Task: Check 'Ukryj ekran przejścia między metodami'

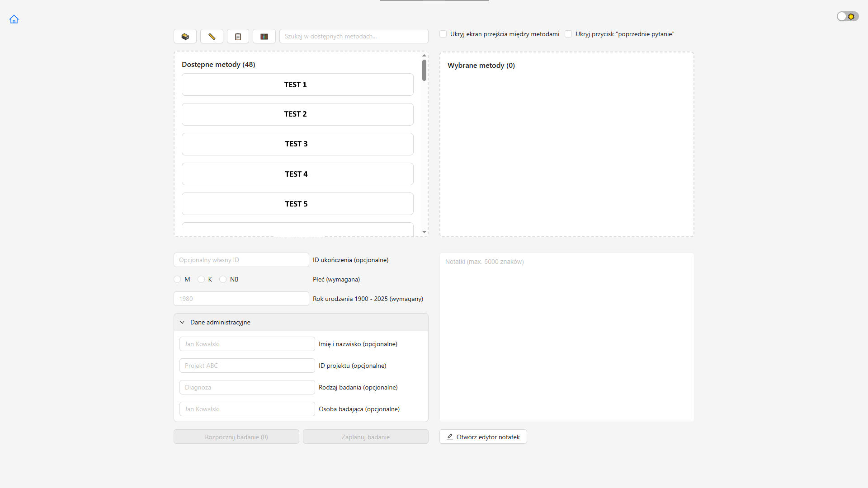Action: pos(443,34)
